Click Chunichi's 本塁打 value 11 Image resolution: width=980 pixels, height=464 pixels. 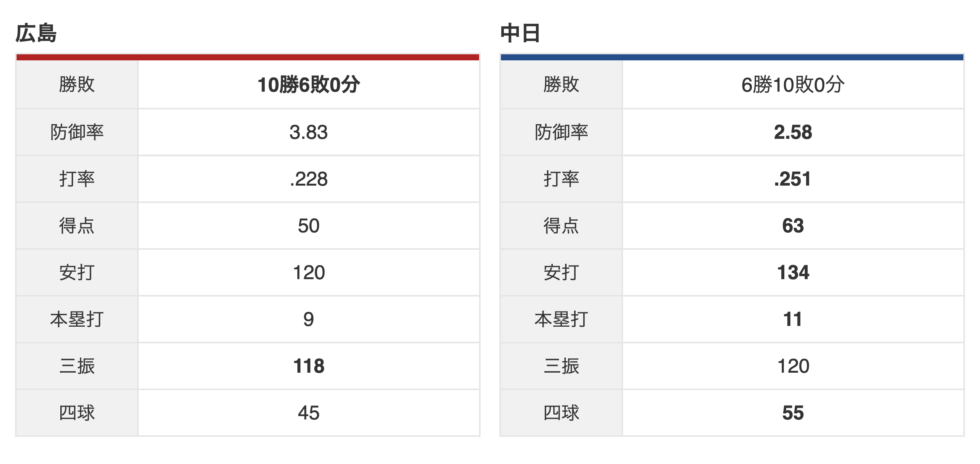pos(793,320)
